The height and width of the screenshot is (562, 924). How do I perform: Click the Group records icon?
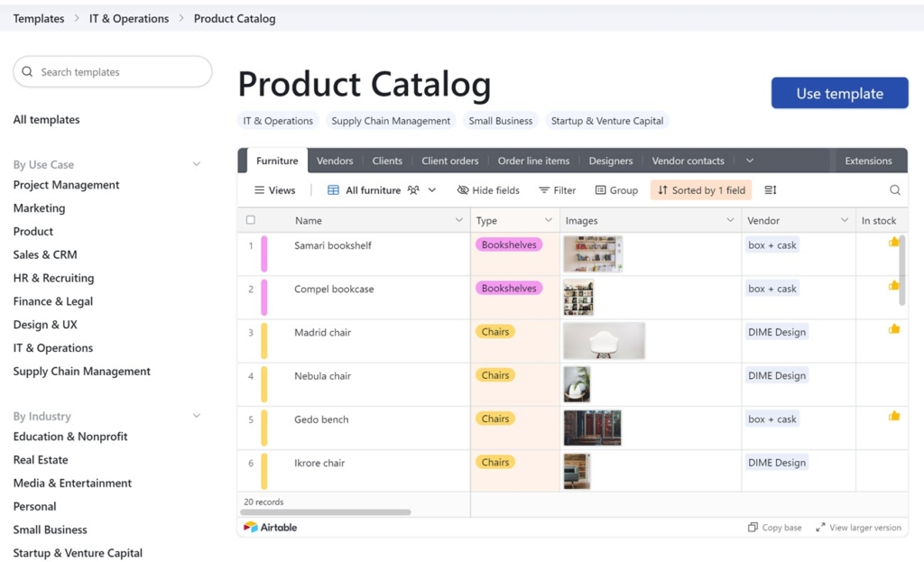click(600, 190)
